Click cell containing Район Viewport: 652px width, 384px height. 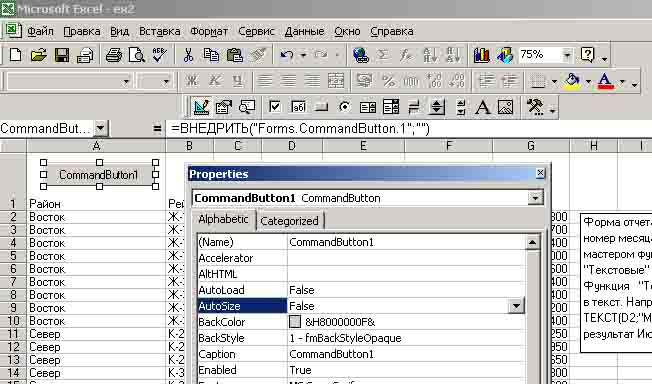[96, 204]
